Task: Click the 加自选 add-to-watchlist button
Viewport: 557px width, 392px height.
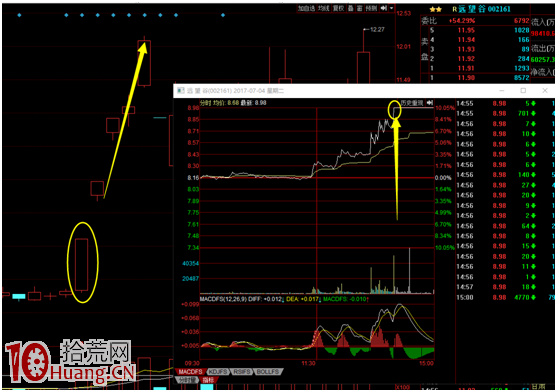Action: 306,8
